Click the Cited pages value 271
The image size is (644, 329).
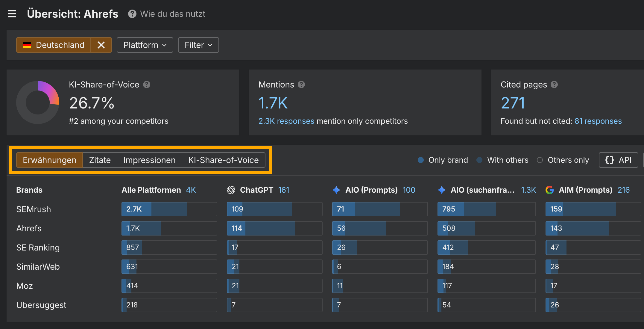[x=513, y=103]
